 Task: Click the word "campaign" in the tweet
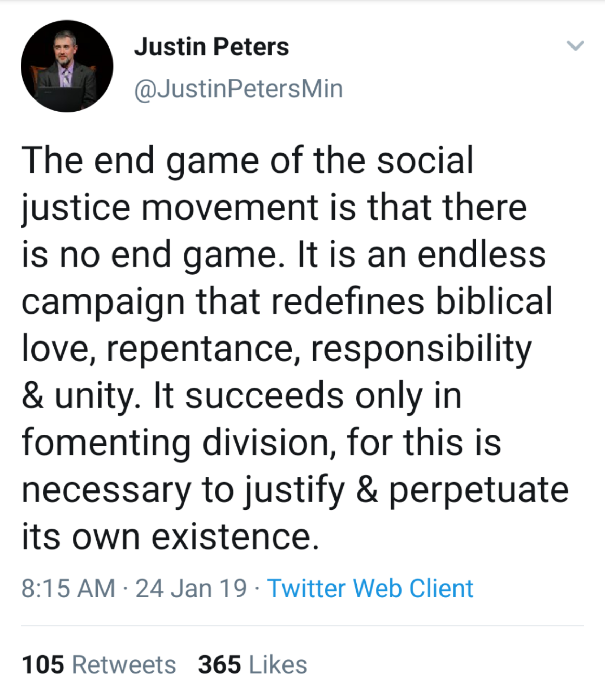tap(103, 301)
